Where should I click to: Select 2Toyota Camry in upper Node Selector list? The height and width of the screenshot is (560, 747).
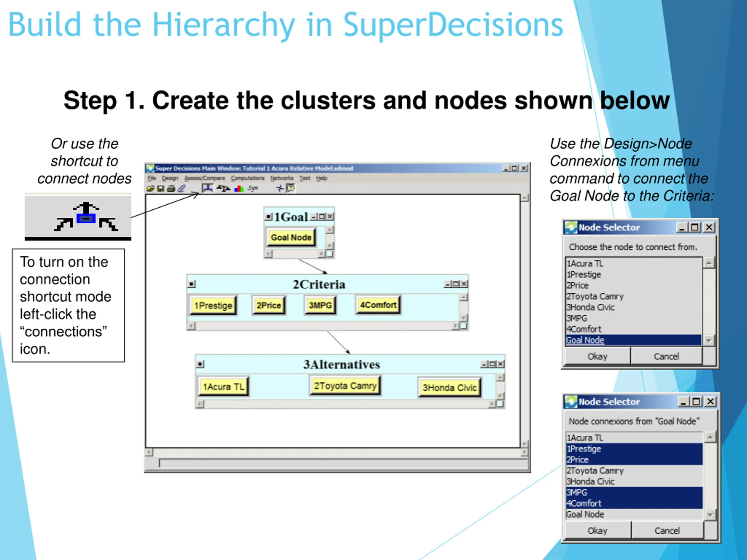633,296
